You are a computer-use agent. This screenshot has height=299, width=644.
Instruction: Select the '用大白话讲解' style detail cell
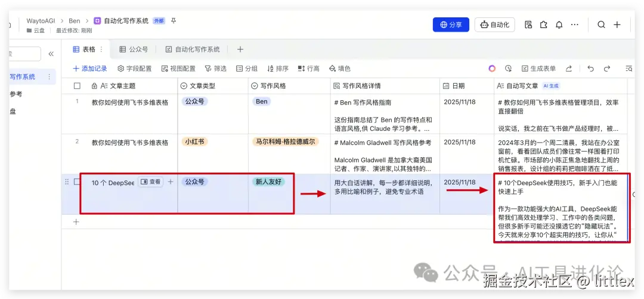point(385,194)
